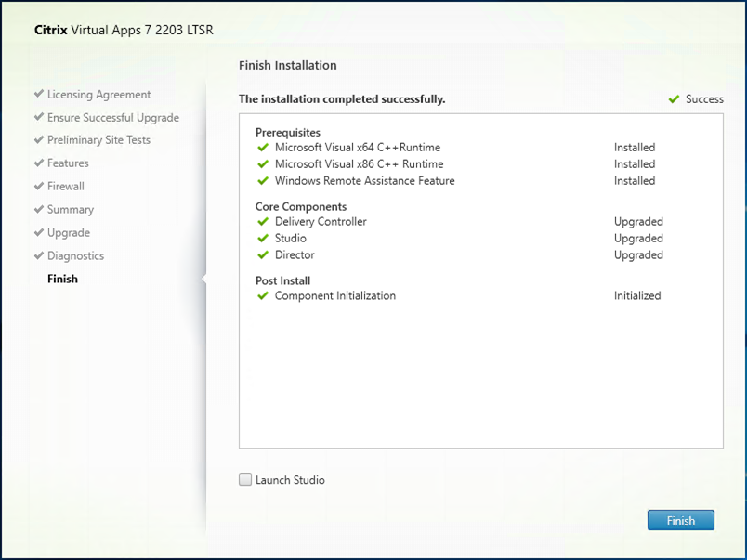Click the Success status label
Screen dimensions: 747x560
coord(704,99)
